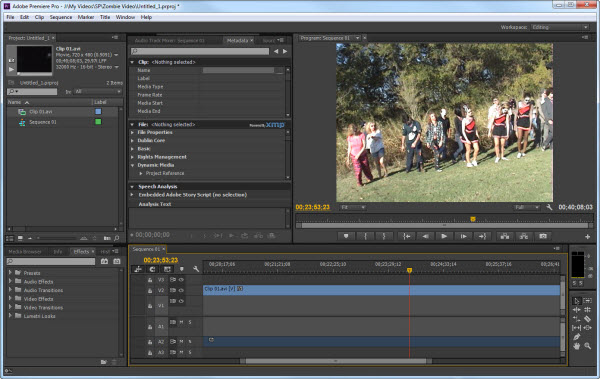
Task: Switch to Audio Track Mixer tab
Action: (170, 40)
